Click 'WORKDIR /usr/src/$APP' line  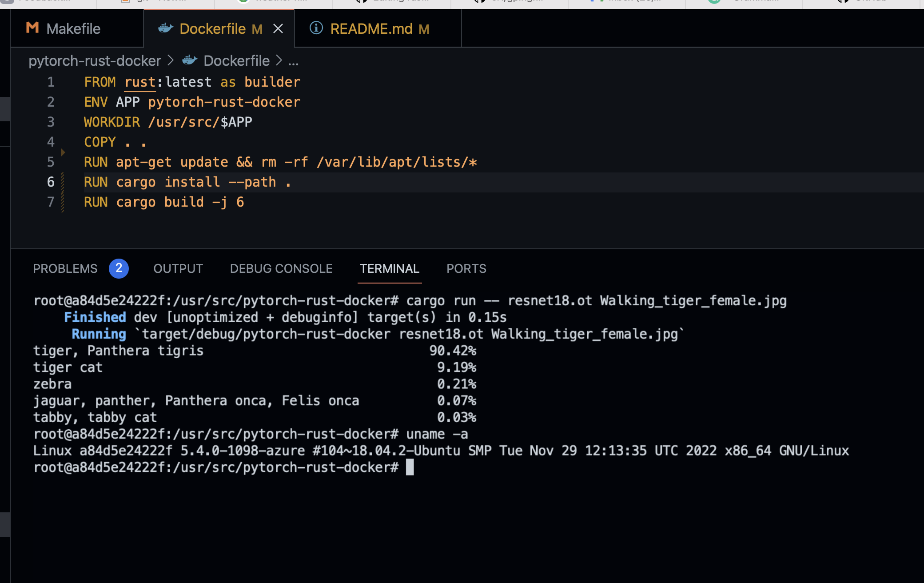[168, 122]
